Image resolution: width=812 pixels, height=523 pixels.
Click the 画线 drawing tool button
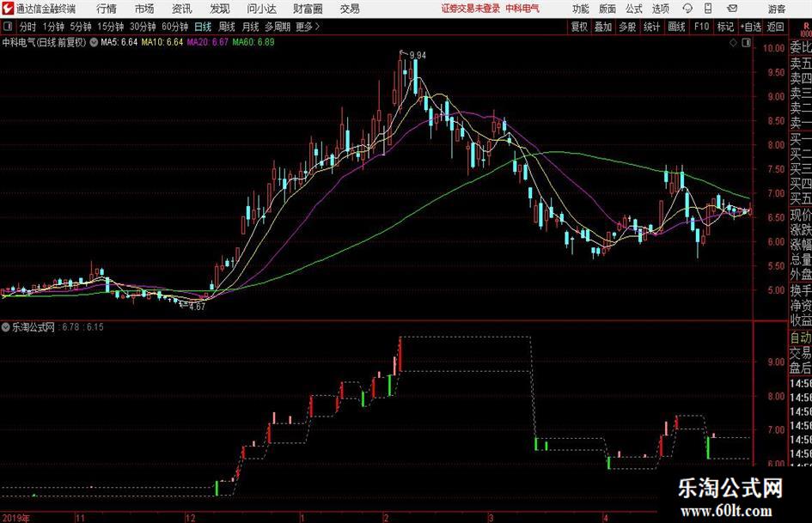pyautogui.click(x=676, y=27)
